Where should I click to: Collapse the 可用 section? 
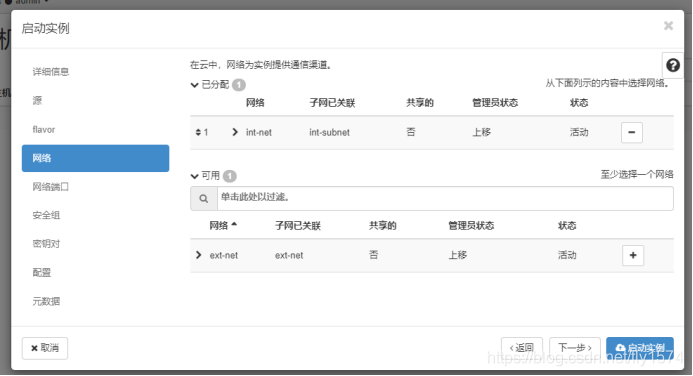coord(194,176)
